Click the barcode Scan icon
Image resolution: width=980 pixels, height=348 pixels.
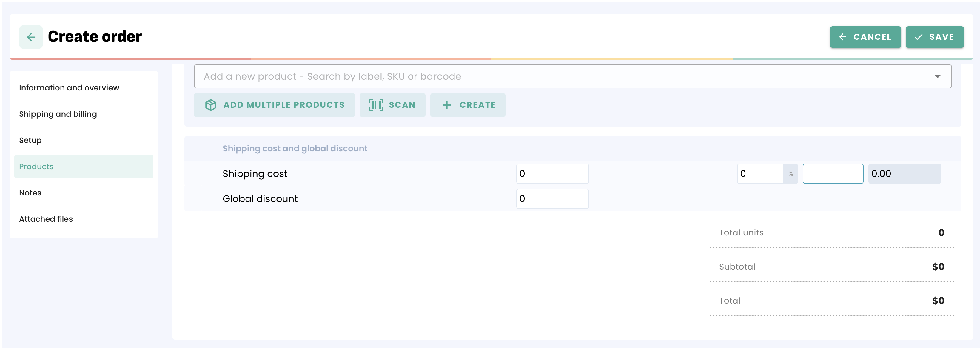click(x=376, y=105)
